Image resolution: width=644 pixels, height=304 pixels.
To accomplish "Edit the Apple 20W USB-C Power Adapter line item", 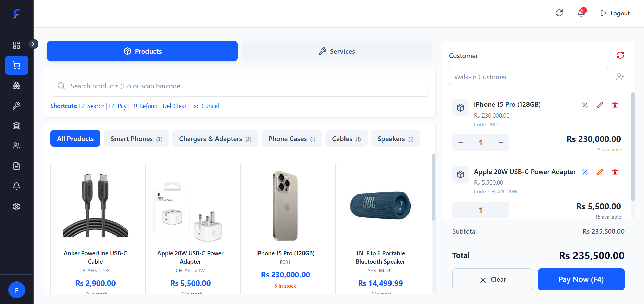I will pyautogui.click(x=600, y=172).
